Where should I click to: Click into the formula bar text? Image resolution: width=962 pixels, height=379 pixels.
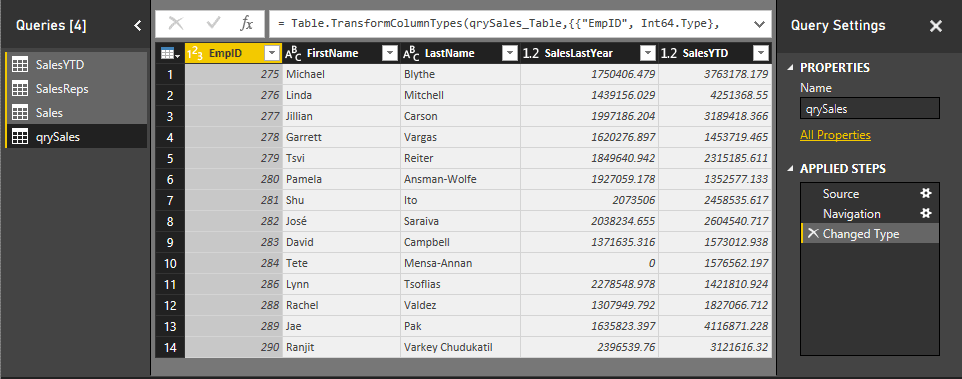coord(498,25)
